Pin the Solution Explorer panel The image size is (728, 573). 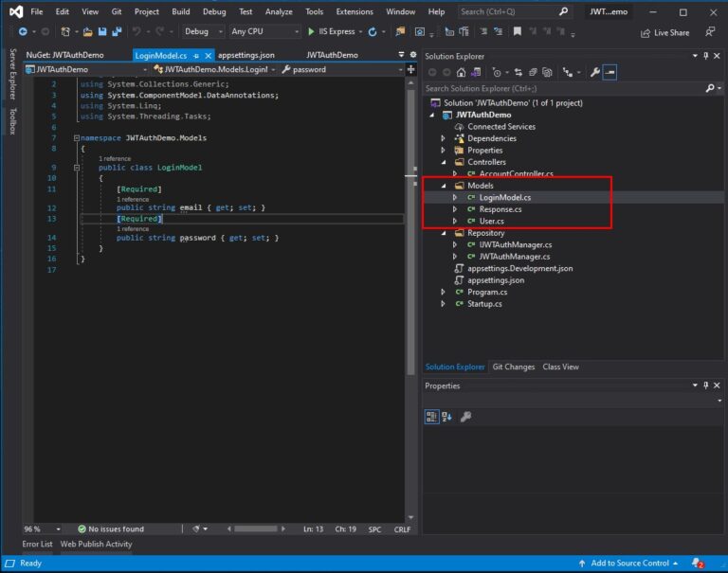point(705,56)
